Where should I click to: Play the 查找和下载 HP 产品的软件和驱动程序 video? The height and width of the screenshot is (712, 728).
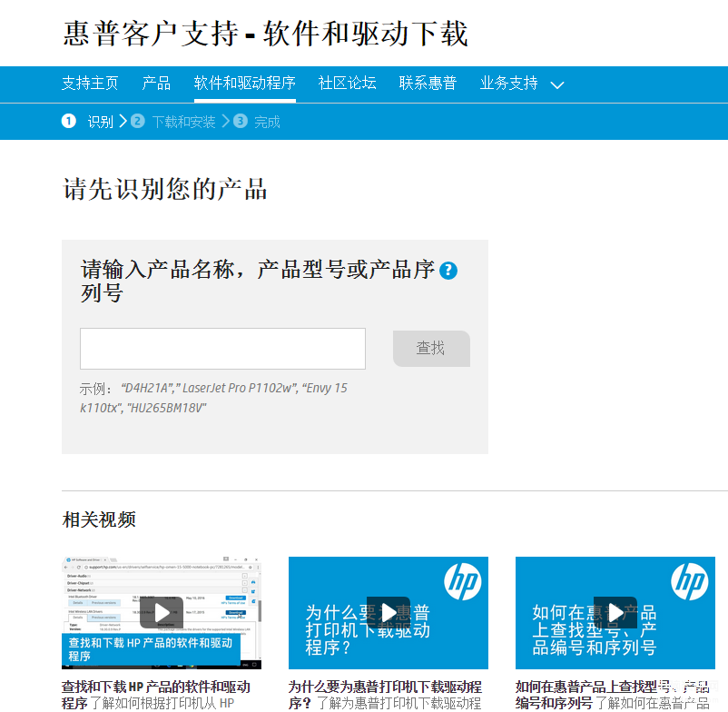[162, 613]
